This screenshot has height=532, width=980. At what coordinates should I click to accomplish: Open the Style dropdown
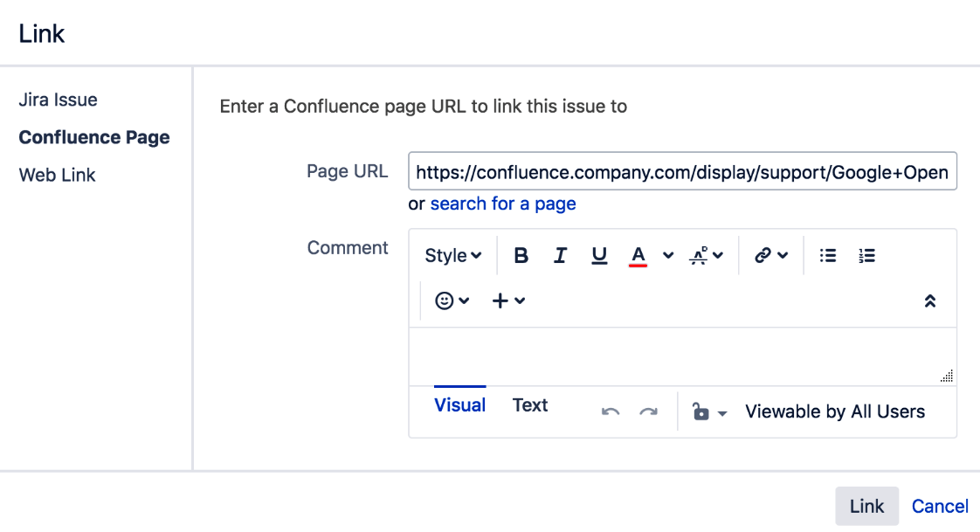coord(453,255)
